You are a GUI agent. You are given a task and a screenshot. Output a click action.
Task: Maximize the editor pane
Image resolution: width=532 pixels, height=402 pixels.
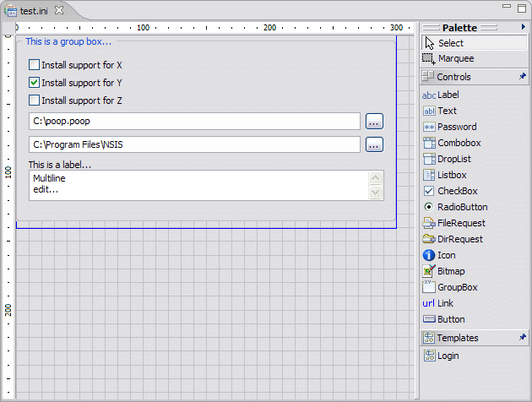point(522,8)
